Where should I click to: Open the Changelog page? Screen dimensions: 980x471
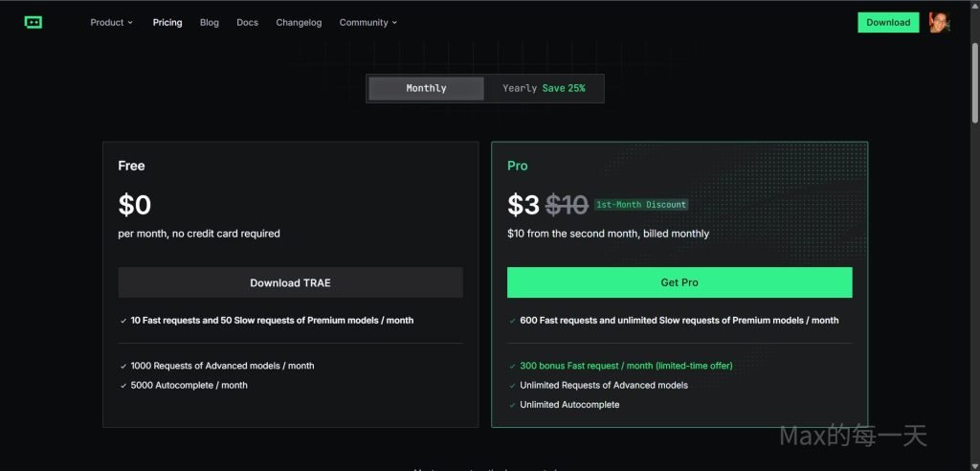299,22
